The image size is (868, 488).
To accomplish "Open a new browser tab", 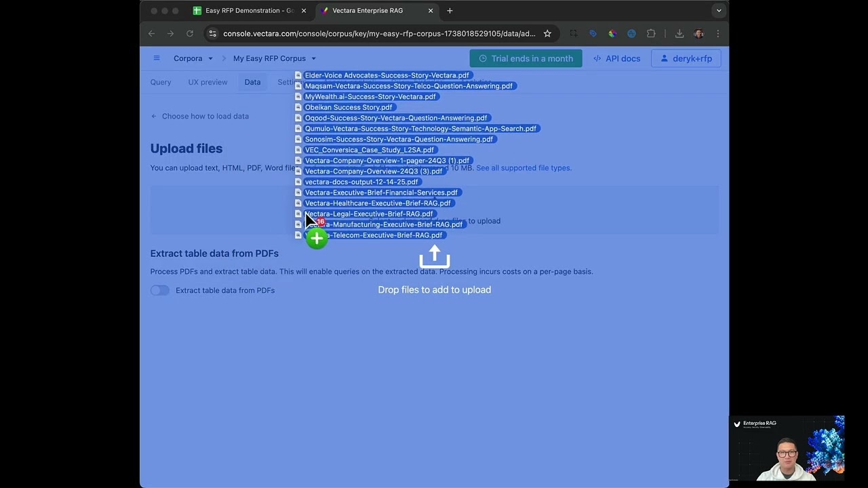I will click(x=450, y=11).
